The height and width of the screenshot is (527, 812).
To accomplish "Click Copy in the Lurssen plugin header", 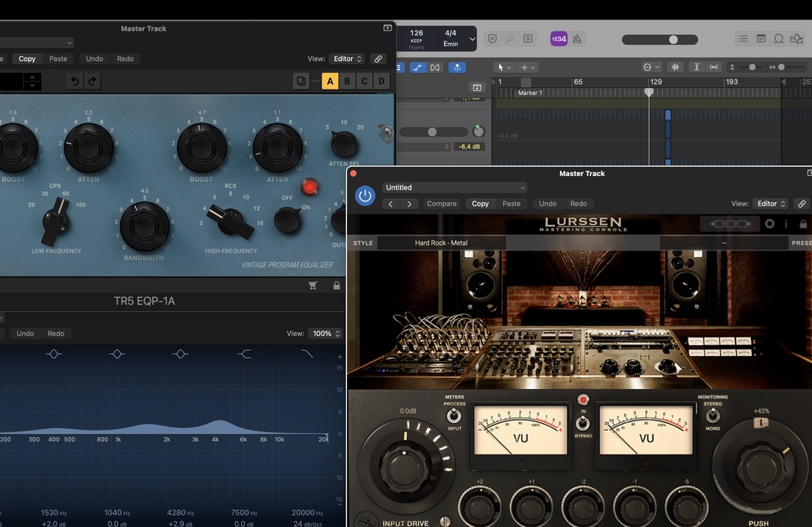I will pos(480,204).
